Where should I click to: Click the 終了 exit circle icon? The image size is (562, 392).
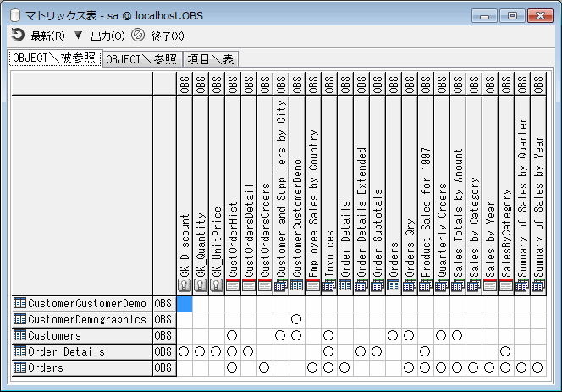coord(138,35)
